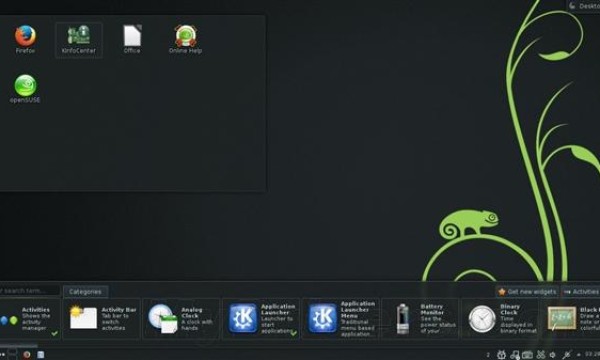Screen dimensions: 600x360
Task: Select the Activity Bar widget
Action: 101,319
